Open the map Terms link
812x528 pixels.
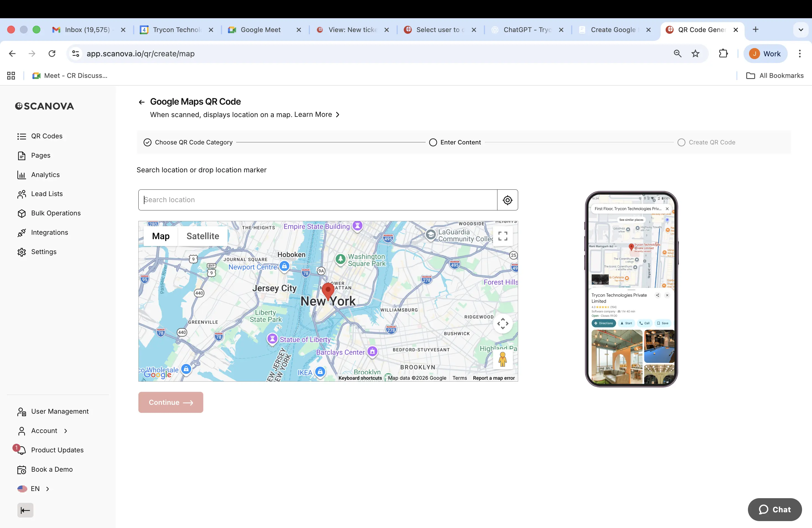coord(460,378)
